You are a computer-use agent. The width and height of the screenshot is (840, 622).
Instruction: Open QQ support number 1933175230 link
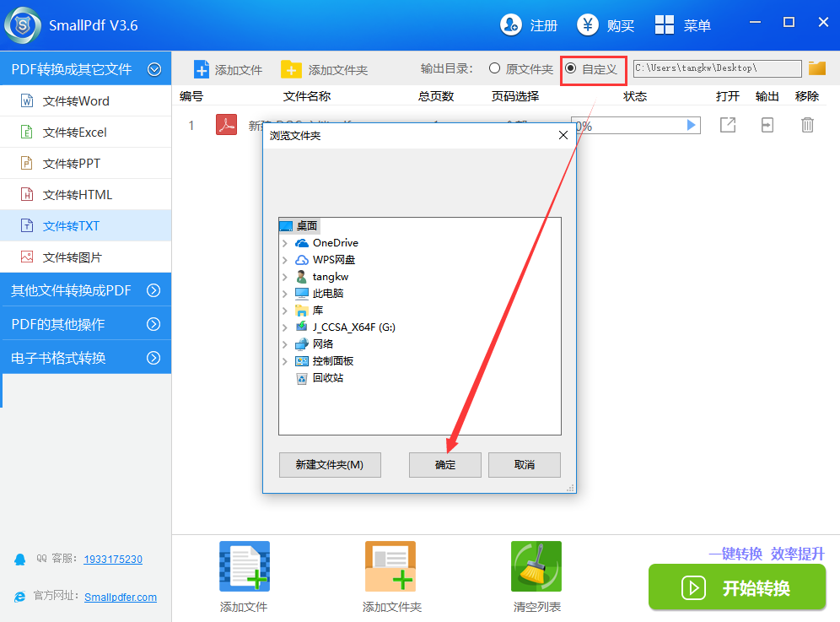[x=113, y=560]
